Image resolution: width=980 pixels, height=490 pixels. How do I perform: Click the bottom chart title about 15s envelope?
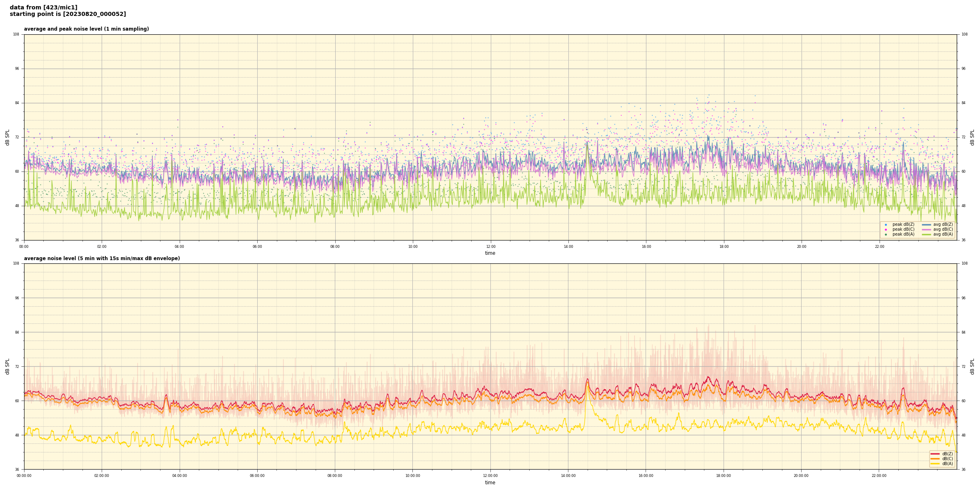pos(102,258)
